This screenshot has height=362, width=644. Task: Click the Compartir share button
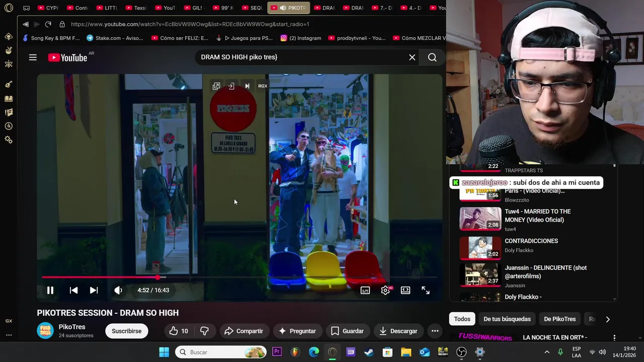pyautogui.click(x=244, y=331)
